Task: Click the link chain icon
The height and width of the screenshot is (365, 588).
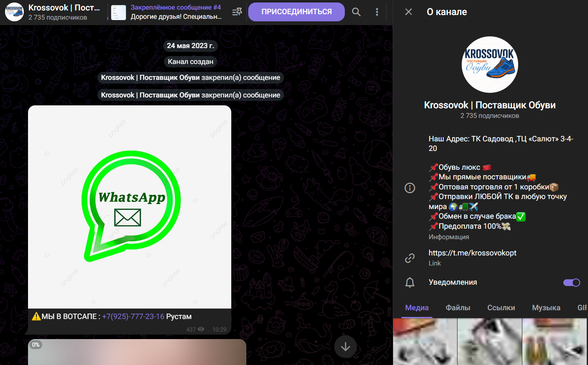Action: click(410, 258)
